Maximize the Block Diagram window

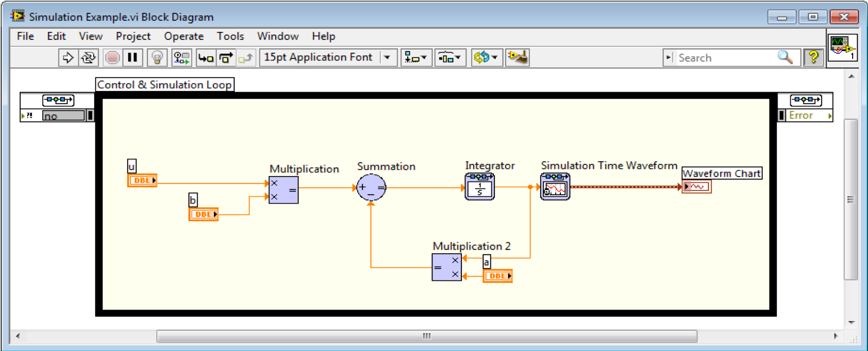point(813,17)
